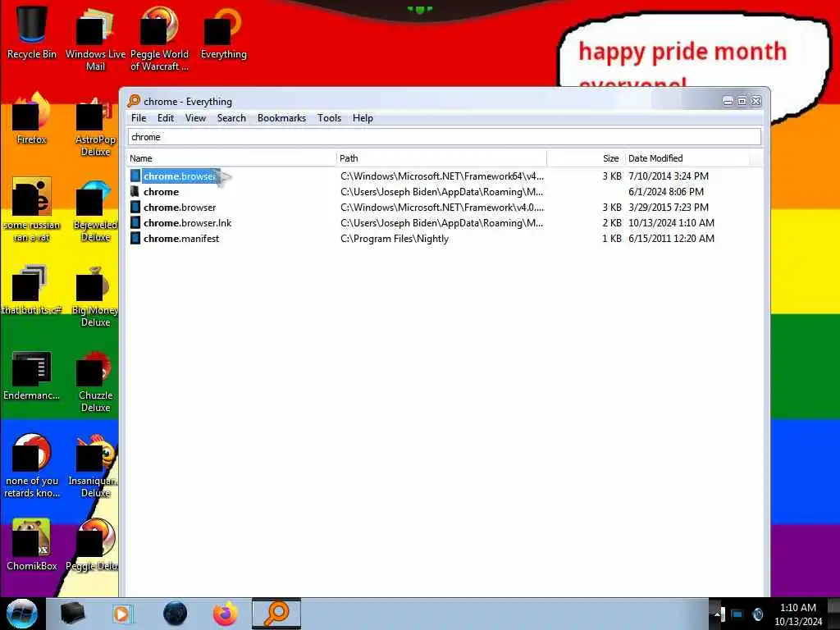Minimize the Everything window

click(728, 101)
